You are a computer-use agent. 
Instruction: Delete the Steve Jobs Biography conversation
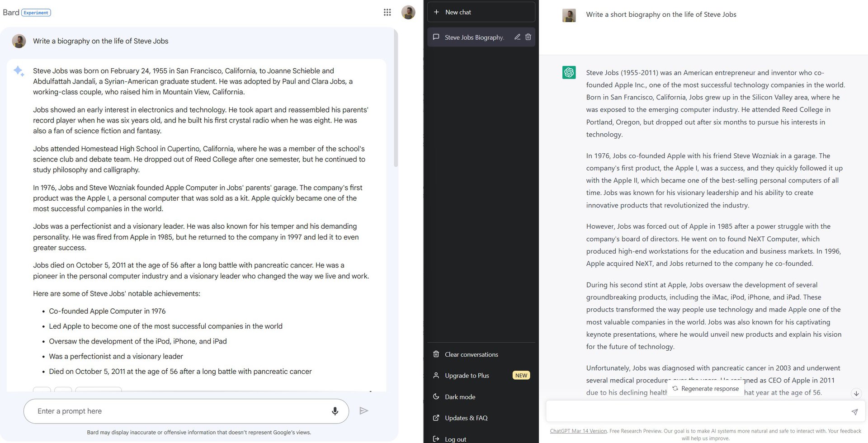pyautogui.click(x=528, y=37)
